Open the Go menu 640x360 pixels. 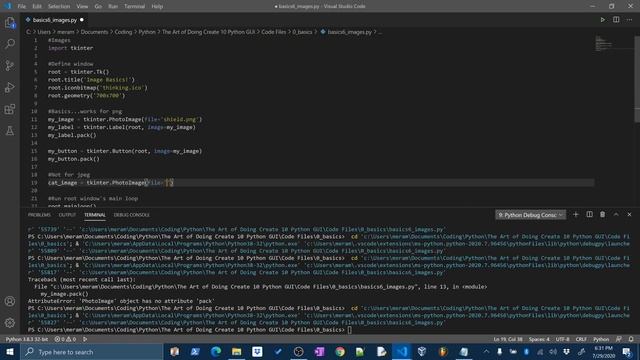[98, 6]
